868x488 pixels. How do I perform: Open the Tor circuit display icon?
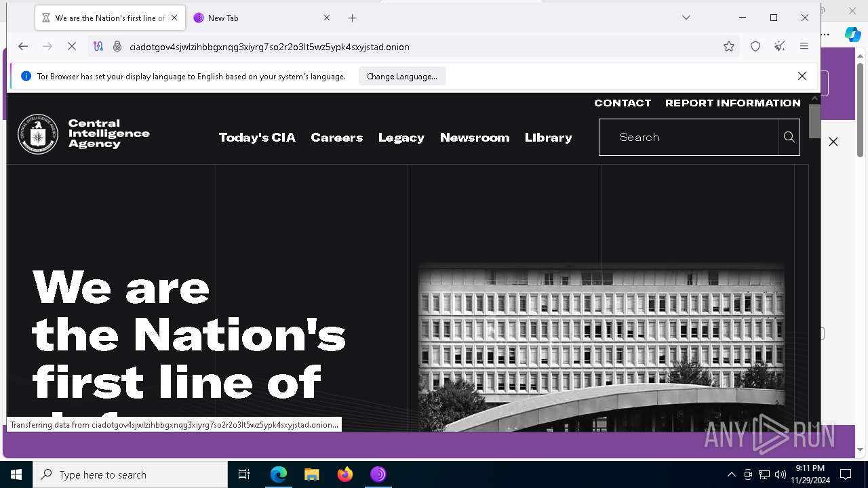pos(98,46)
